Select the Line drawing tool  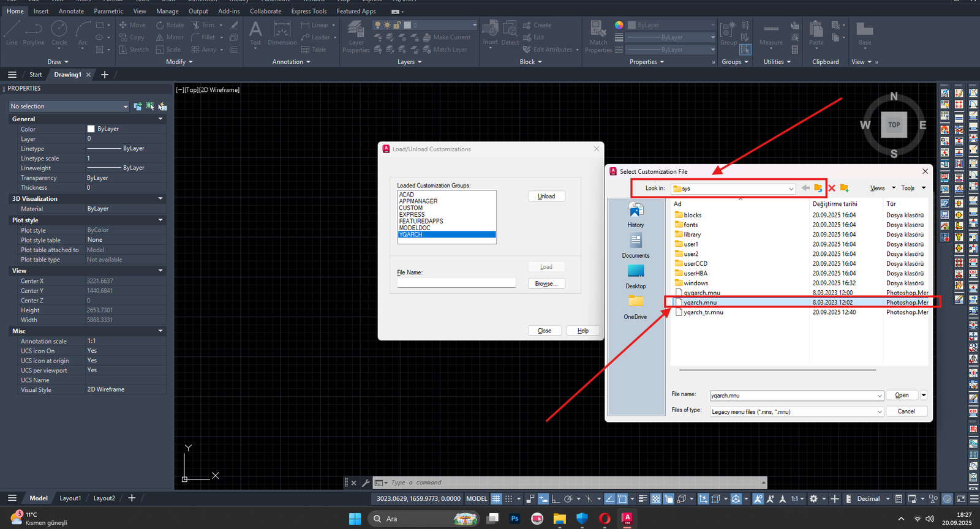[x=12, y=33]
